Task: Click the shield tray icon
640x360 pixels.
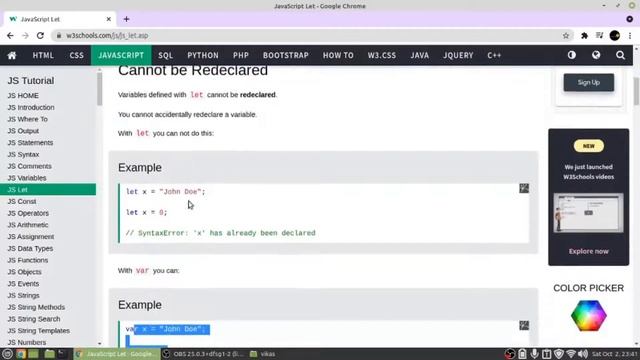Action: click(x=559, y=354)
